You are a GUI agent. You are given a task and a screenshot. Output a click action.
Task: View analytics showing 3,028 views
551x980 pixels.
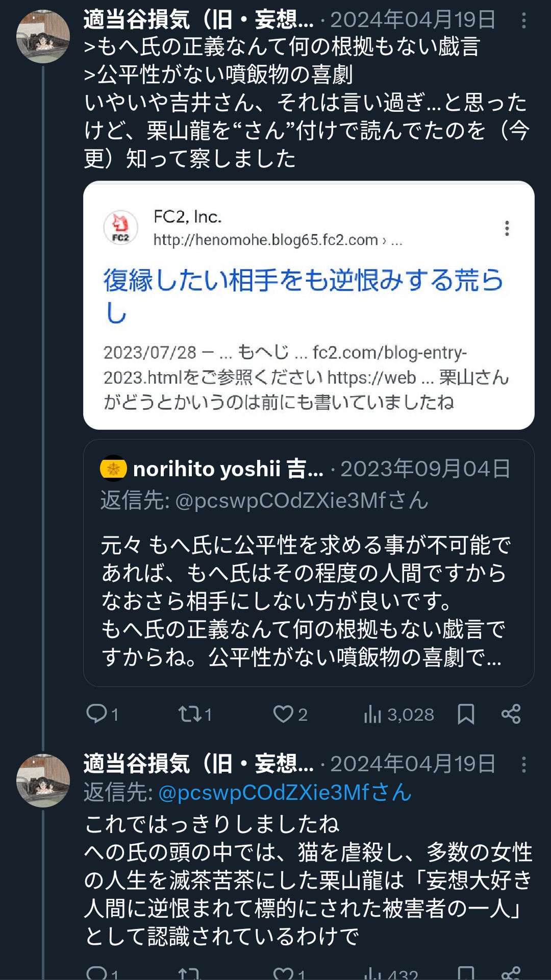coord(399,714)
